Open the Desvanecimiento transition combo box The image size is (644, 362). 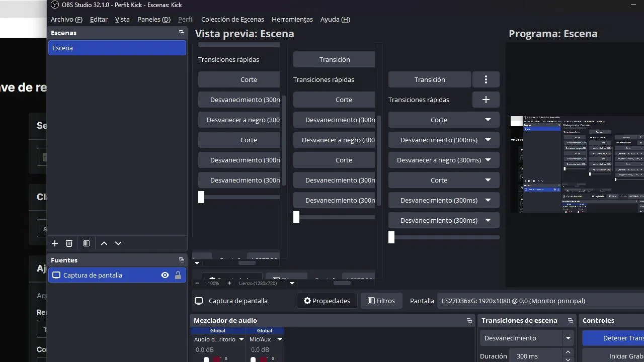(527, 338)
